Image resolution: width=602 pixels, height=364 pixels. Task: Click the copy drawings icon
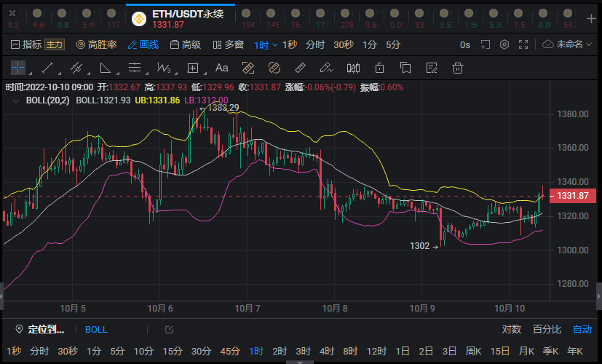click(405, 68)
